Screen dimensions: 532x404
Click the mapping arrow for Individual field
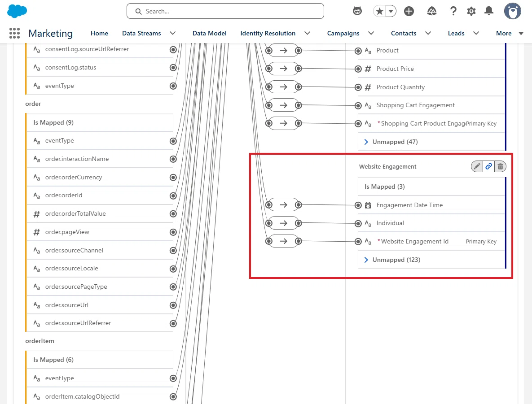pyautogui.click(x=284, y=223)
